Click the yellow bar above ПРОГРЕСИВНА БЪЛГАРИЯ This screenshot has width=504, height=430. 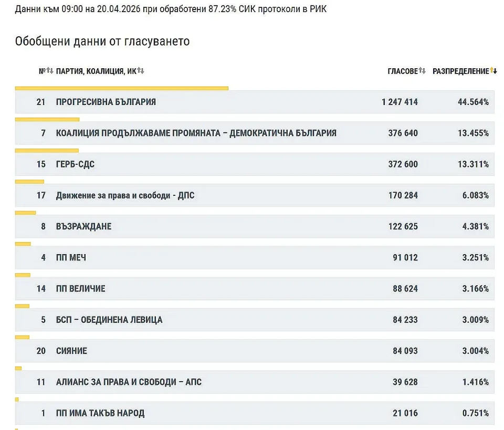click(x=121, y=88)
